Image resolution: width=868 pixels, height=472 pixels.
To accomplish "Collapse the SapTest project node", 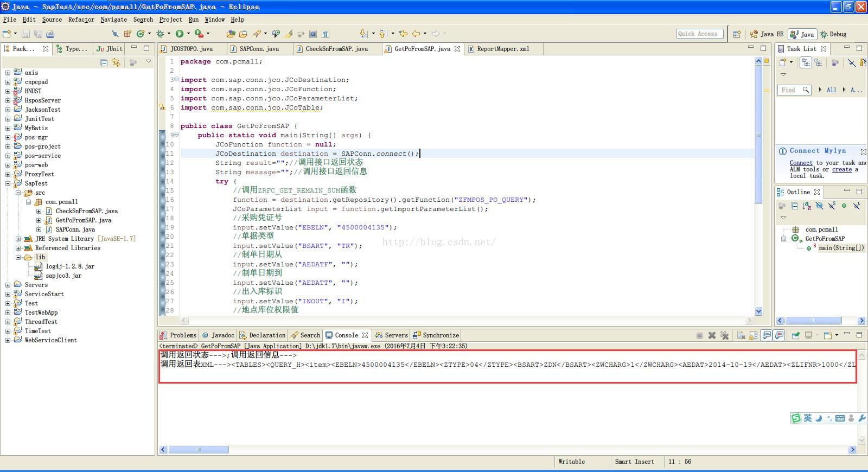I will pyautogui.click(x=8, y=183).
